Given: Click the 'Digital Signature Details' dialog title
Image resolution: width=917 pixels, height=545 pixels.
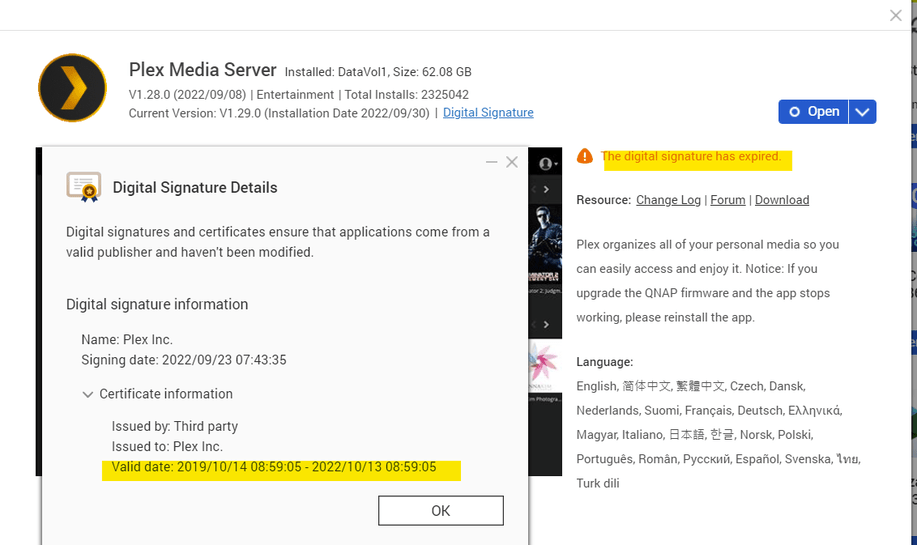Looking at the screenshot, I should point(195,188).
